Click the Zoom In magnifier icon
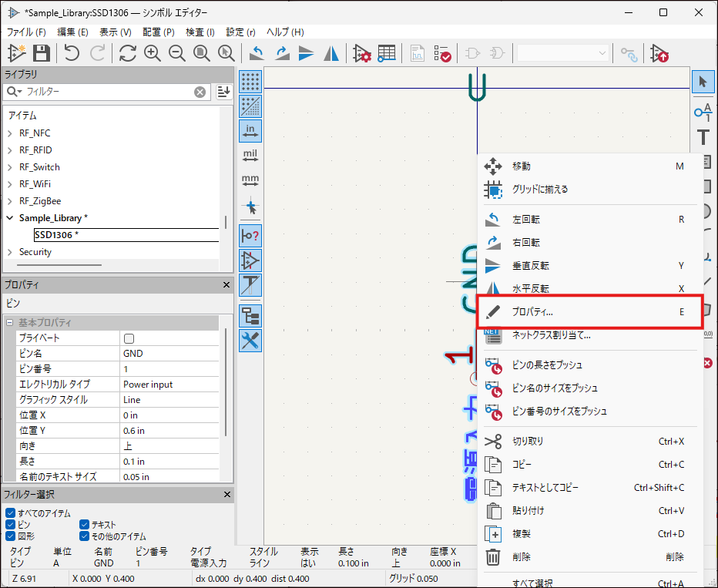This screenshot has width=718, height=588. (153, 53)
